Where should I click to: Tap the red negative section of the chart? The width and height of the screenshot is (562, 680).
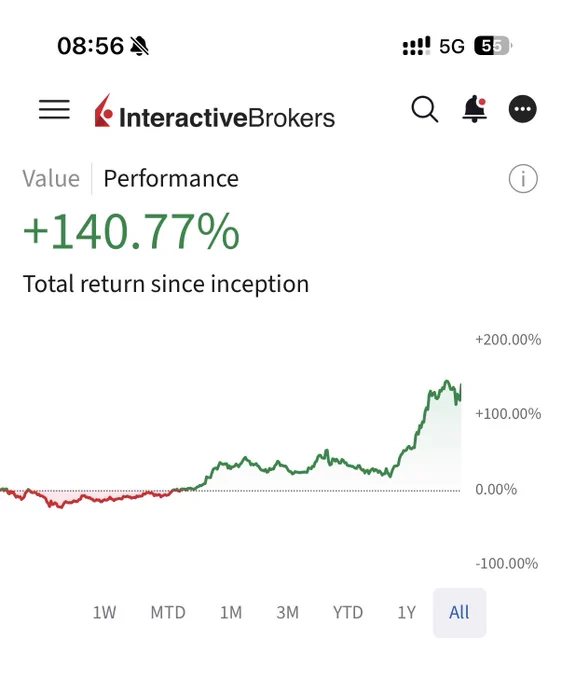(87, 497)
